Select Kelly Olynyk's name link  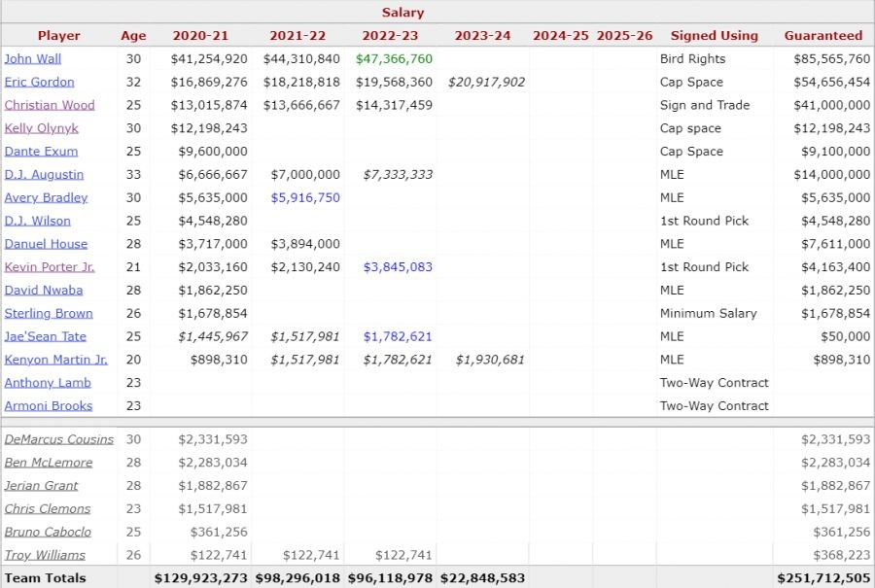click(x=42, y=128)
